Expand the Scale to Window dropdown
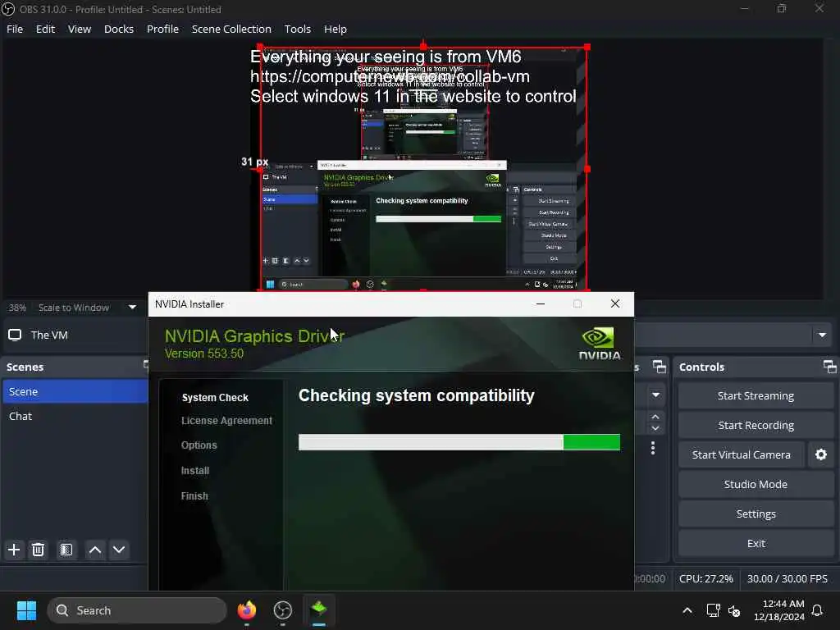 coord(132,308)
